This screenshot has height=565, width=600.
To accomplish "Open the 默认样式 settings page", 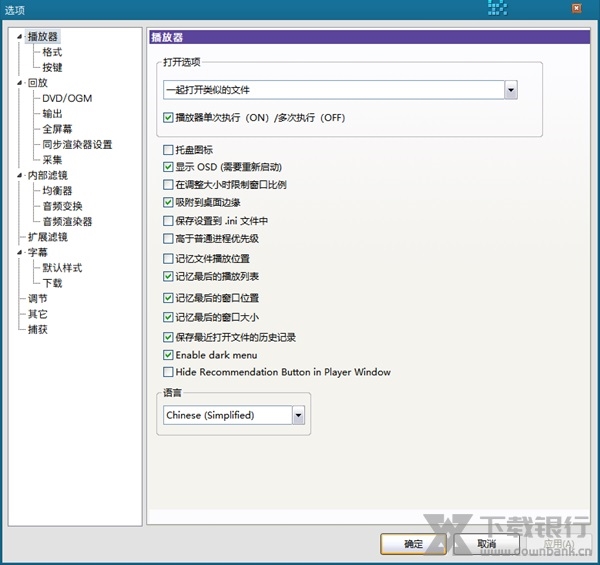I will [x=62, y=268].
